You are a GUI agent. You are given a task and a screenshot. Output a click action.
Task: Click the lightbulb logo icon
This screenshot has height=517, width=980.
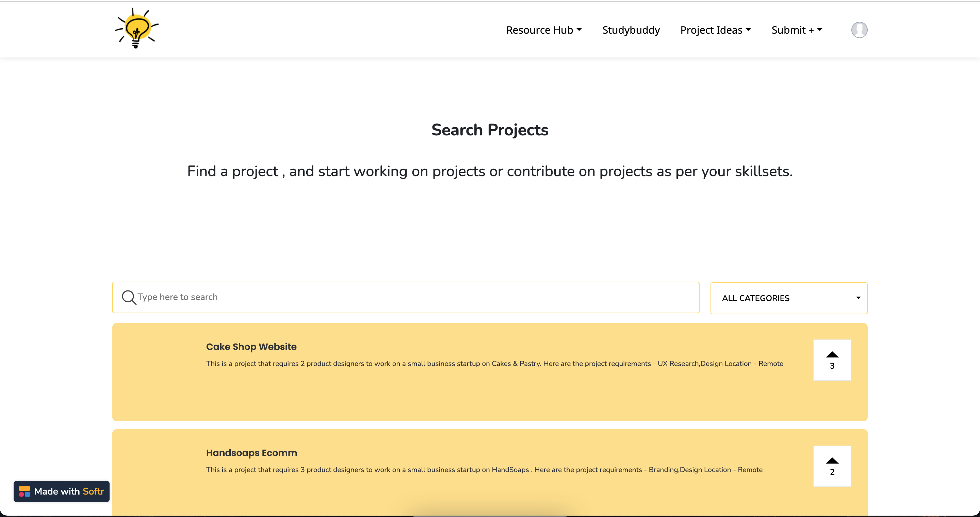coord(136,29)
